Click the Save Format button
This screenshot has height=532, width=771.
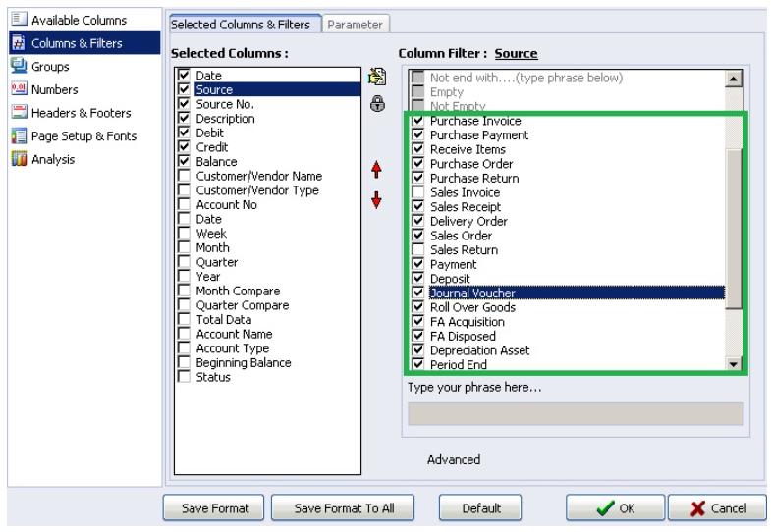pos(213,507)
